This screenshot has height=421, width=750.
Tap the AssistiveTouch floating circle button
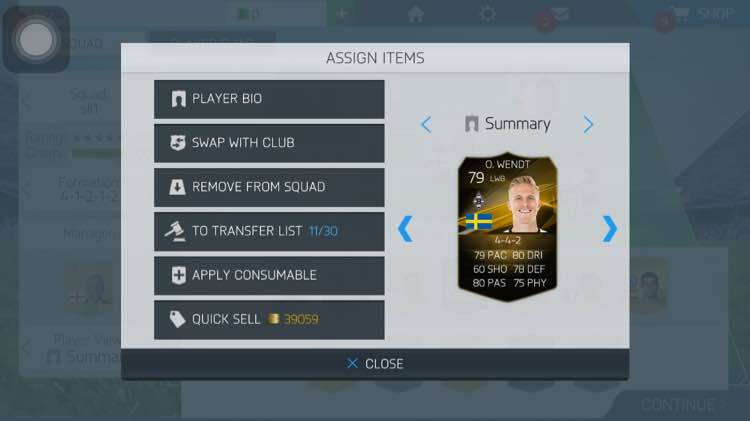point(36,40)
